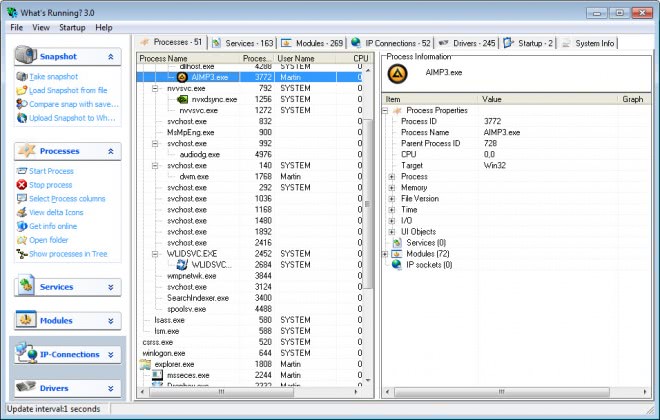
Task: Click the Take snapshot icon
Action: pyautogui.click(x=22, y=77)
